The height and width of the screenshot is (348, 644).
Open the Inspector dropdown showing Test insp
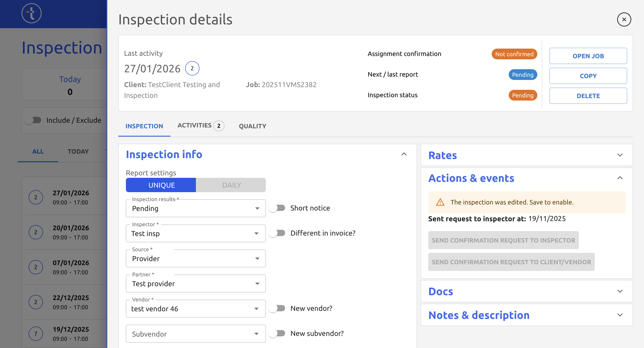pos(195,233)
